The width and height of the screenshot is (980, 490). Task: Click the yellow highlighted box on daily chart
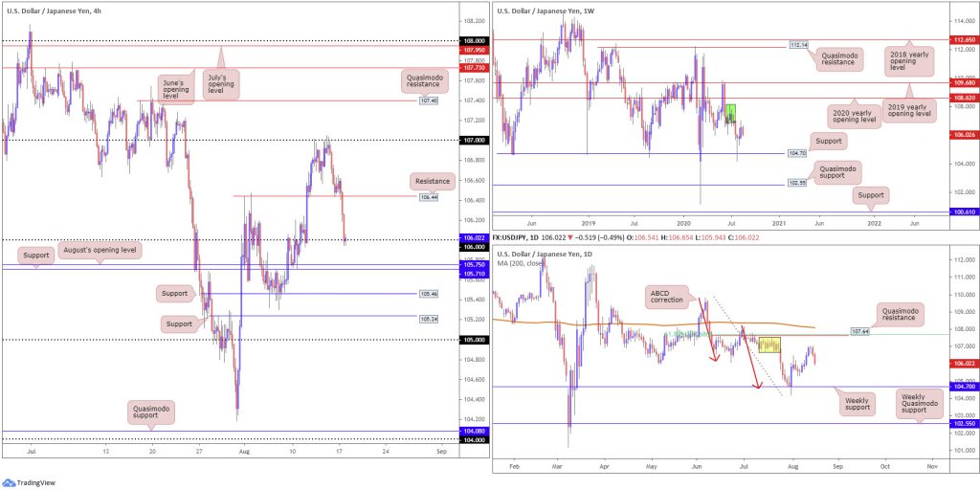click(768, 345)
